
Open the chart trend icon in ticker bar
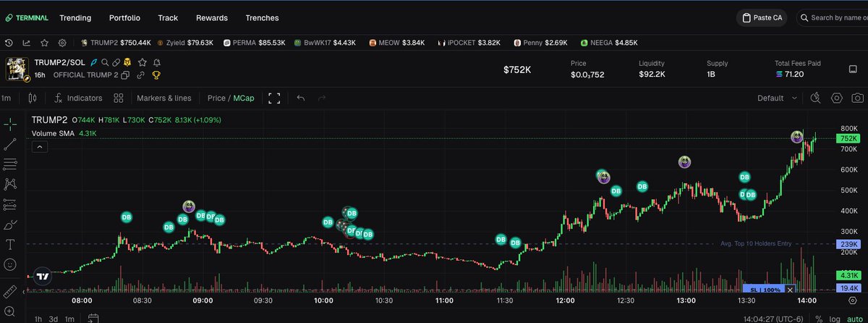[x=27, y=43]
